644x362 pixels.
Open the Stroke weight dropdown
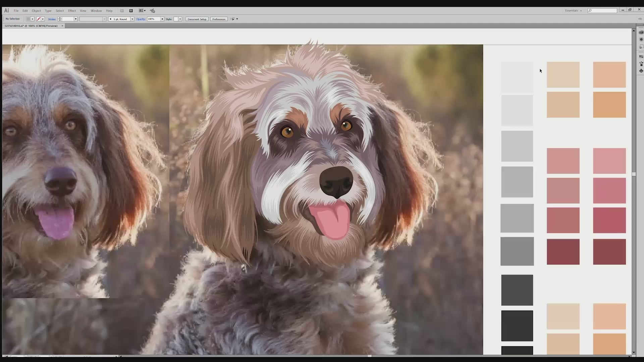[x=76, y=19]
